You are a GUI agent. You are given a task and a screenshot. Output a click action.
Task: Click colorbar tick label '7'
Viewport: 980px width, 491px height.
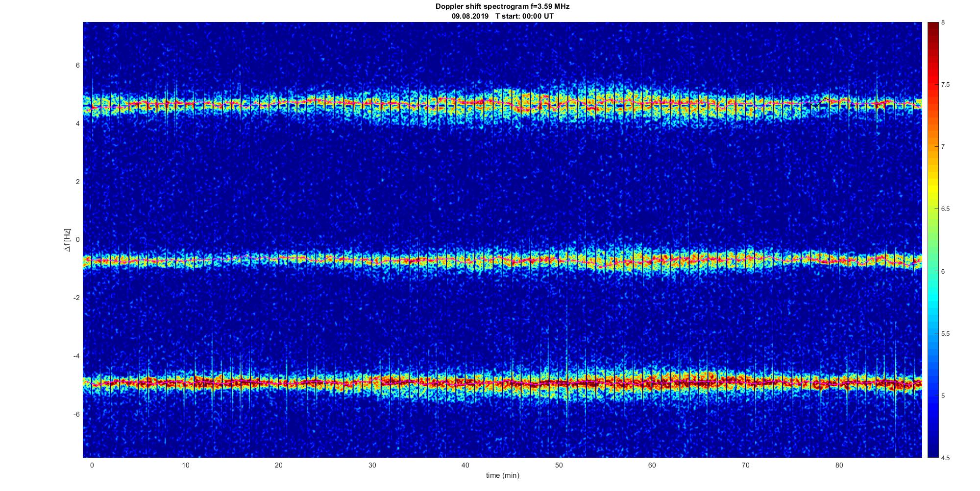point(943,147)
